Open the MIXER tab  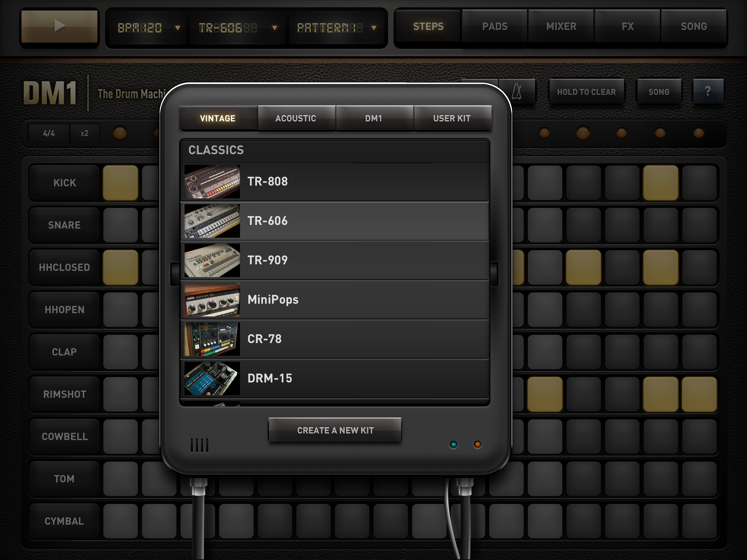coord(561,26)
